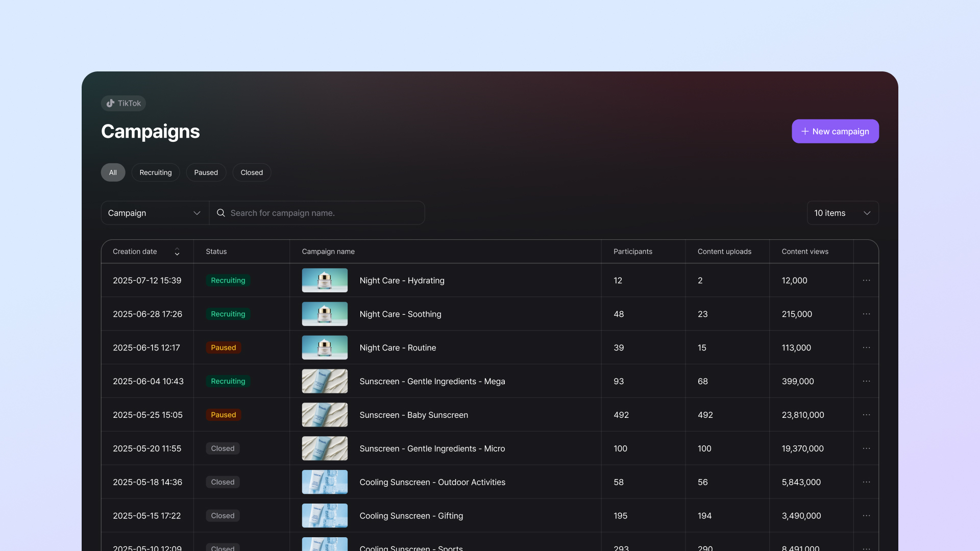Open more options for Night Care - Hydrating row
Viewport: 980px width, 551px height.
866,280
